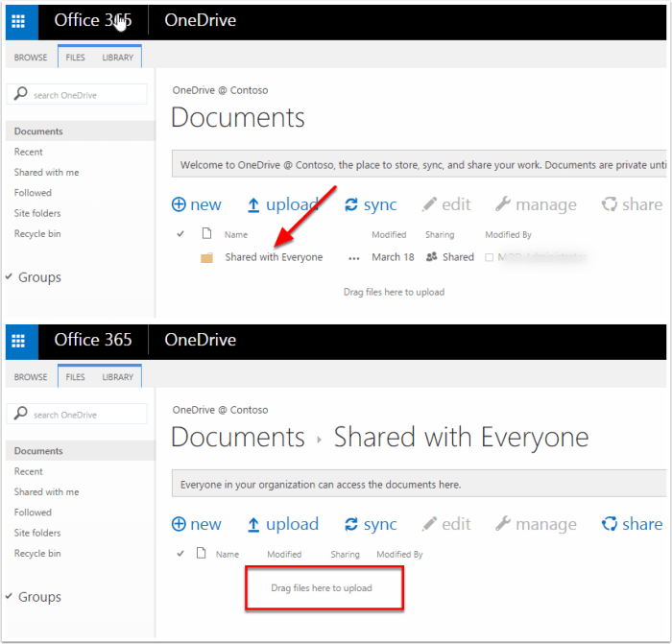The height and width of the screenshot is (644, 672).
Task: Open the Shared with Everyone folder
Action: tap(274, 257)
